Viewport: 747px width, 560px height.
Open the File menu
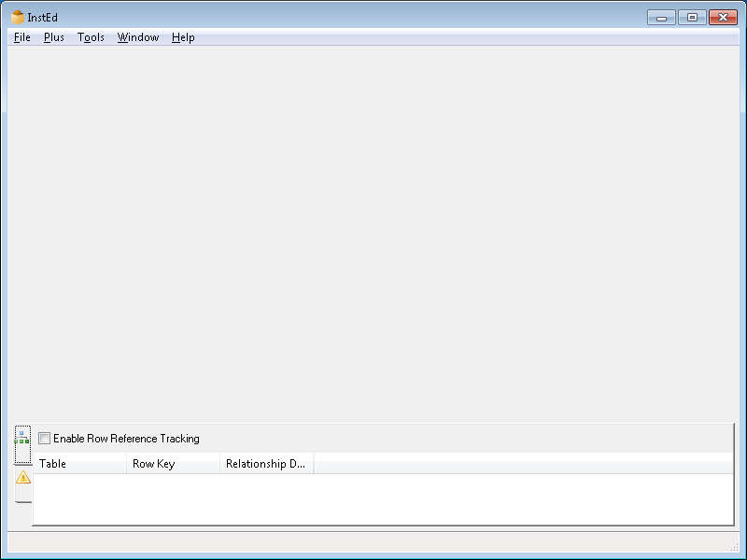(21, 37)
